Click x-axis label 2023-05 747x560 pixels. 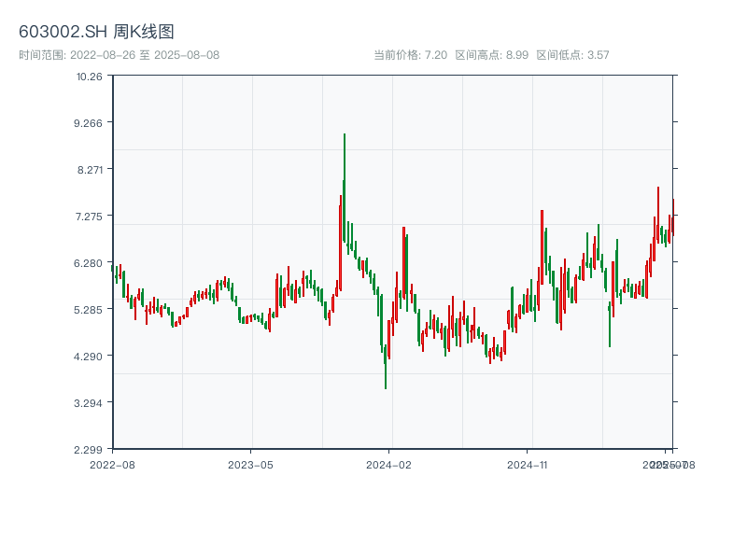250,465
